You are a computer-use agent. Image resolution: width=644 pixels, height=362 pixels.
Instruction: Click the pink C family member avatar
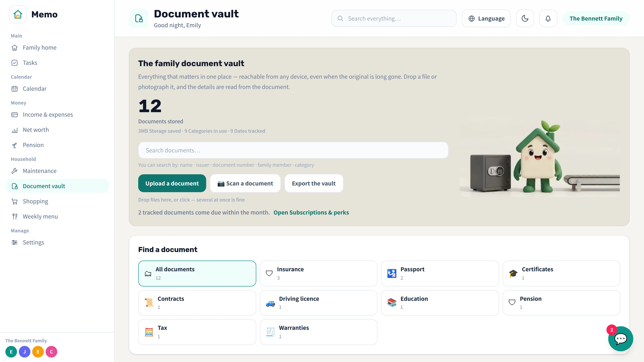[x=51, y=352]
